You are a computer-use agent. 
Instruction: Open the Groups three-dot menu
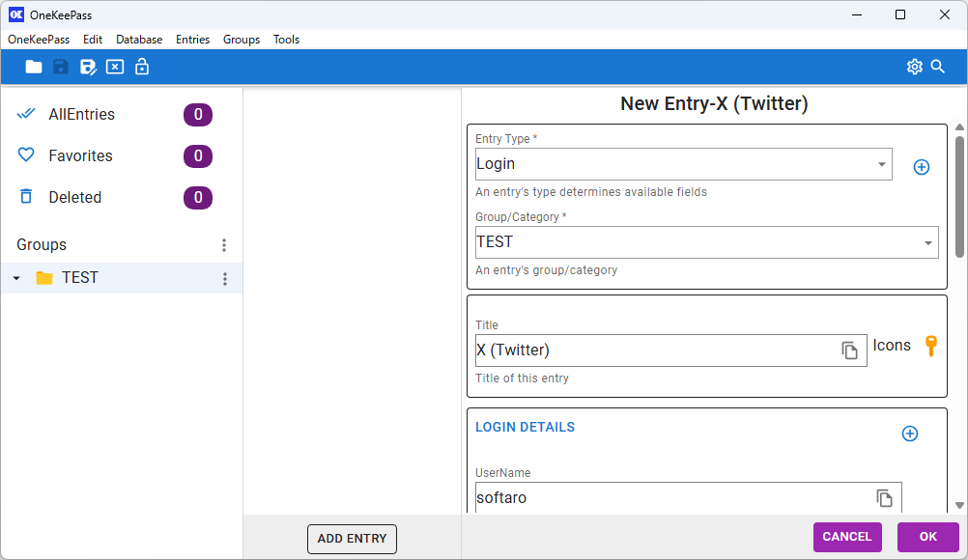(x=224, y=245)
